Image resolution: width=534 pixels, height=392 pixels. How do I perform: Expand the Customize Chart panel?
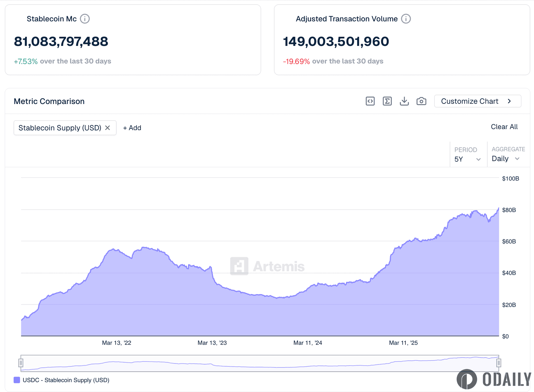(x=477, y=101)
